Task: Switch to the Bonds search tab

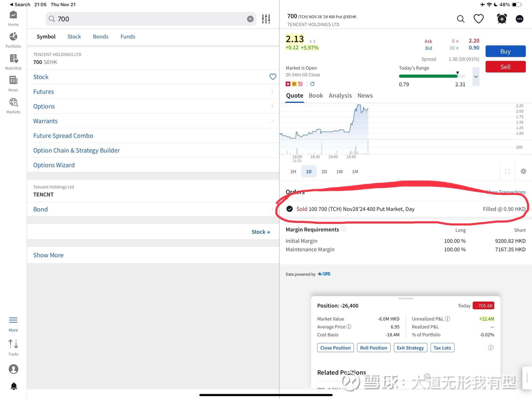Action: (101, 37)
